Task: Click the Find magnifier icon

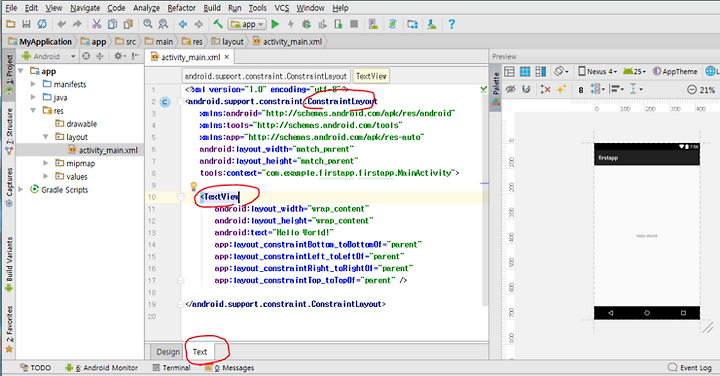Action: click(x=147, y=24)
